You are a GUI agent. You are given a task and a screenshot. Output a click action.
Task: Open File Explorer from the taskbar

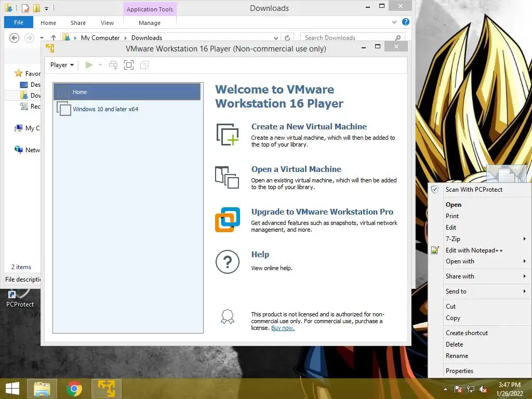[x=42, y=389]
